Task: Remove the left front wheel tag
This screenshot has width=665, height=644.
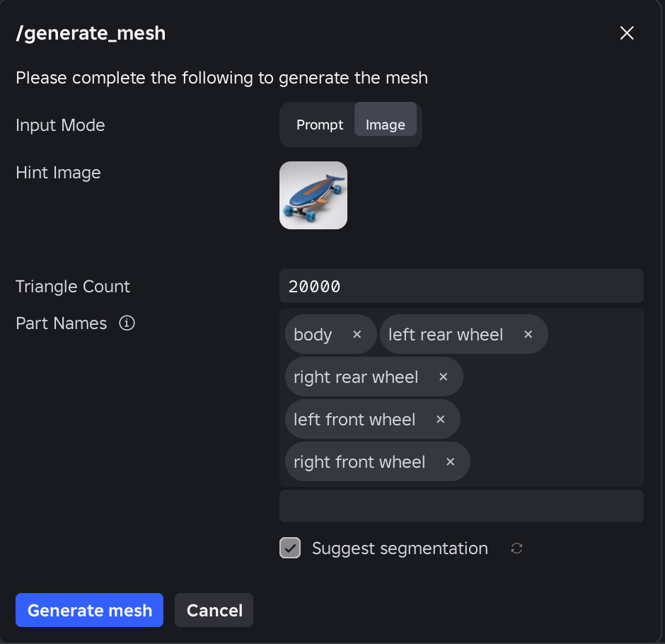Action: point(441,420)
